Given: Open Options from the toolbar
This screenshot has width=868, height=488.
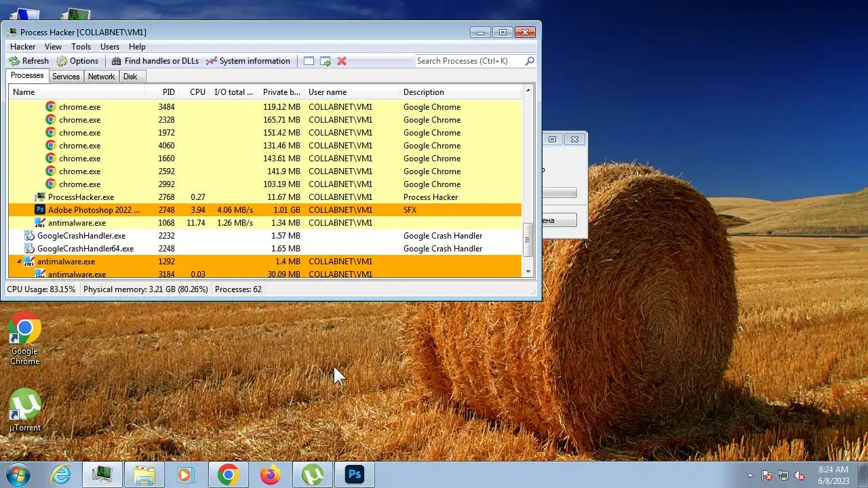Looking at the screenshot, I should click(x=77, y=61).
